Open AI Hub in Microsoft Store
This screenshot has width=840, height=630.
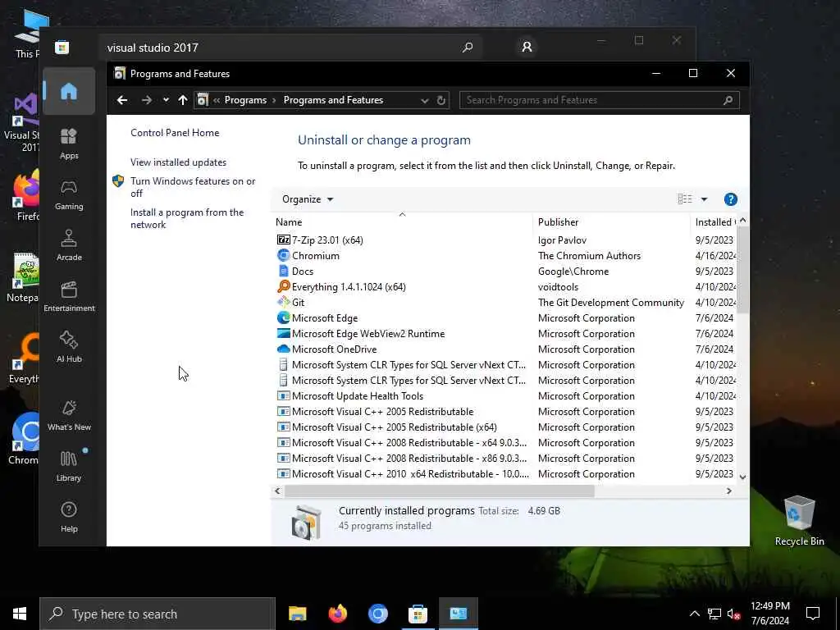pos(69,347)
